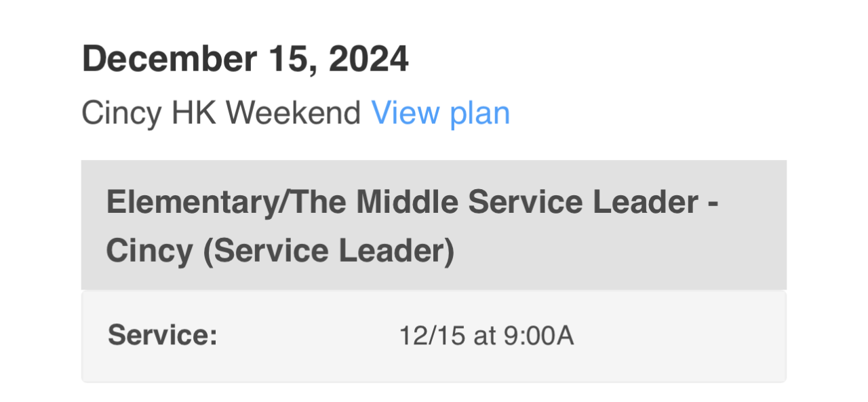Click the dash after Service Leader in header
The width and height of the screenshot is (868, 402).
(713, 204)
